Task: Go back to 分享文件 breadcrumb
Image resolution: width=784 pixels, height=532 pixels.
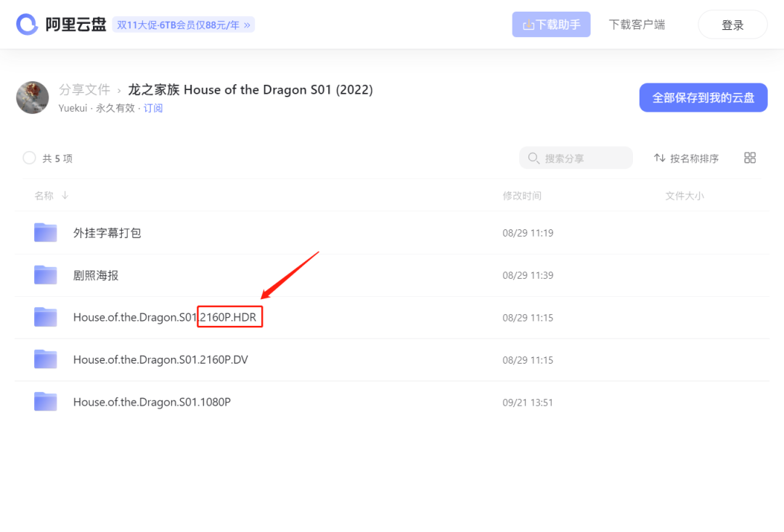Action: [x=84, y=89]
